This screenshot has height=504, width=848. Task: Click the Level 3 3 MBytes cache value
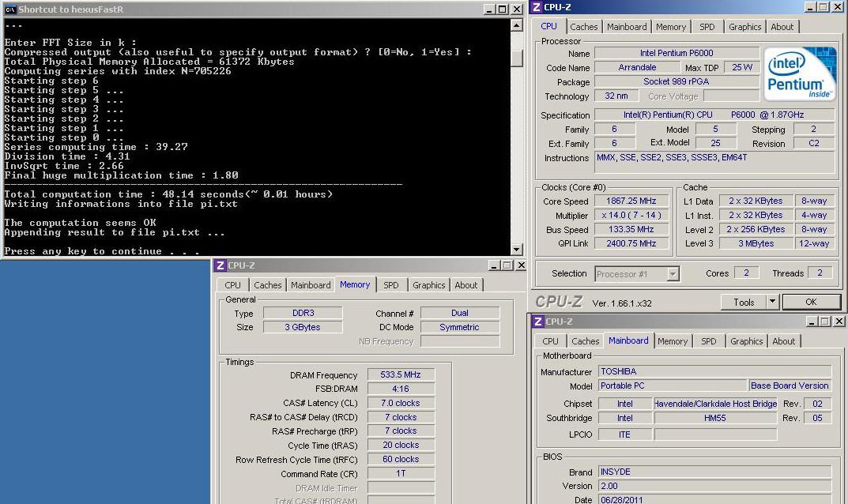tap(756, 243)
